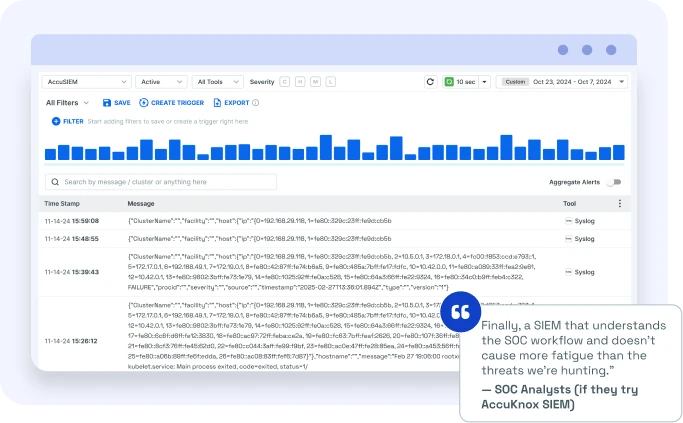Screen dimensions: 683x423
Task: Click the Time Stamp column header
Action: tap(62, 203)
